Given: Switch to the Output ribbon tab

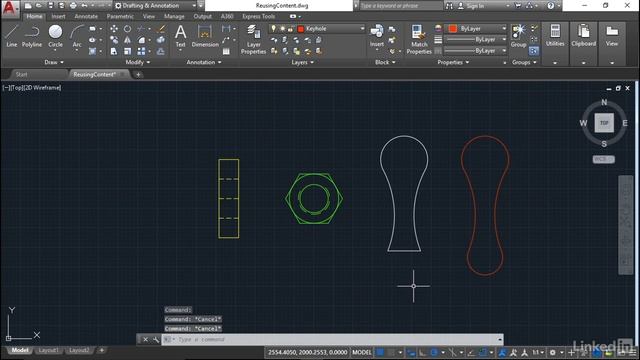Looking at the screenshot, I should 202,16.
